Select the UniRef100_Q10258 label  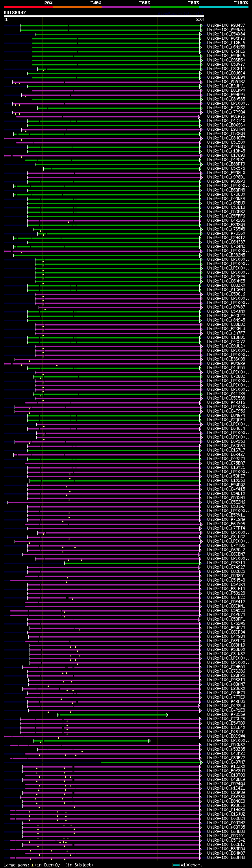226,480
